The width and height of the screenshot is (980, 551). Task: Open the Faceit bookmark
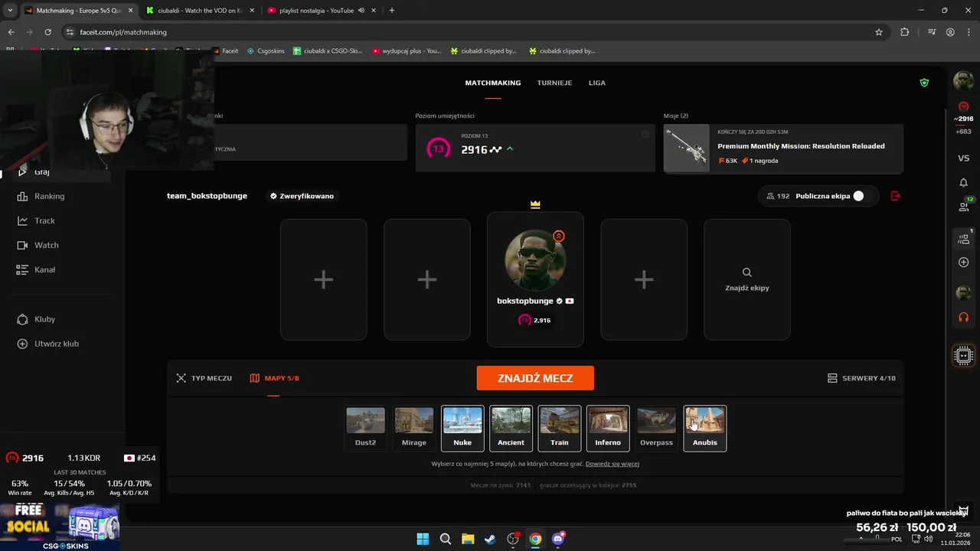click(225, 51)
